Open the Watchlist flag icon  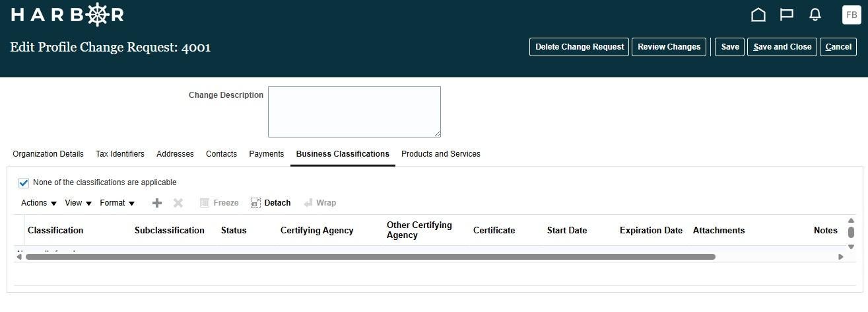[x=786, y=15]
